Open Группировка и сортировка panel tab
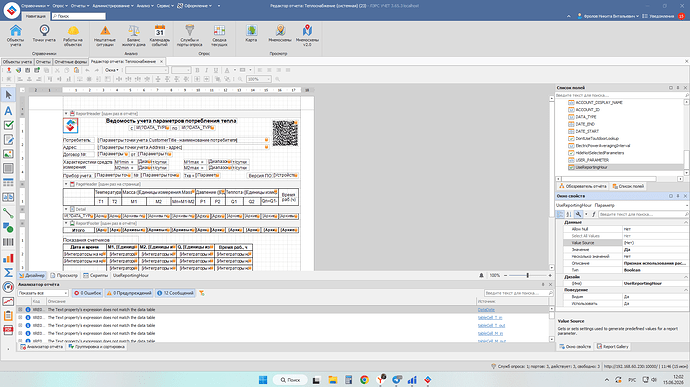The image size is (690, 387). point(97,347)
